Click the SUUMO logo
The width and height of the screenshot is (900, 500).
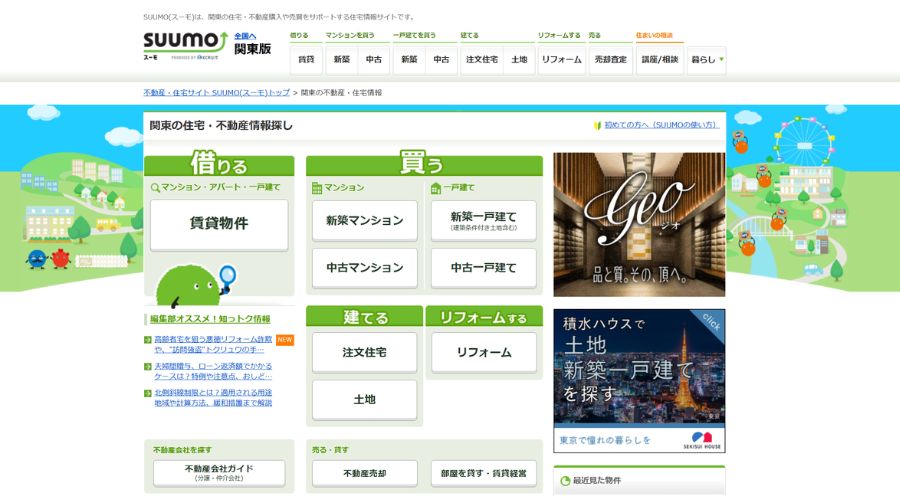[x=185, y=44]
